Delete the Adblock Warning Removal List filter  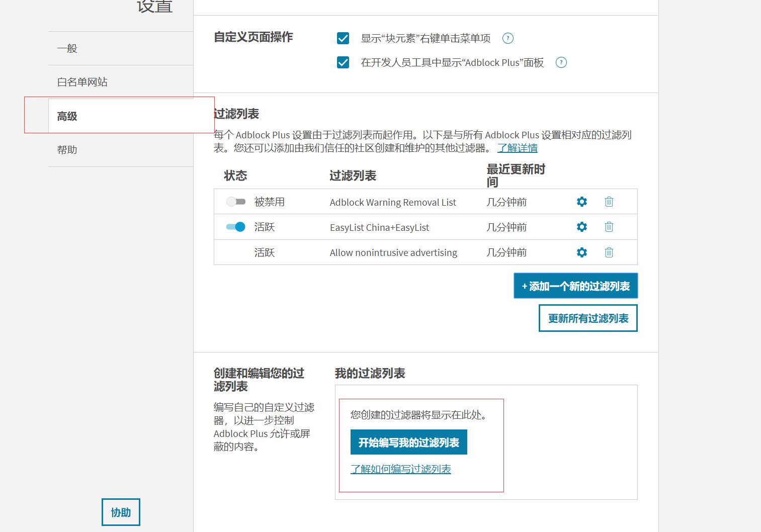click(609, 202)
